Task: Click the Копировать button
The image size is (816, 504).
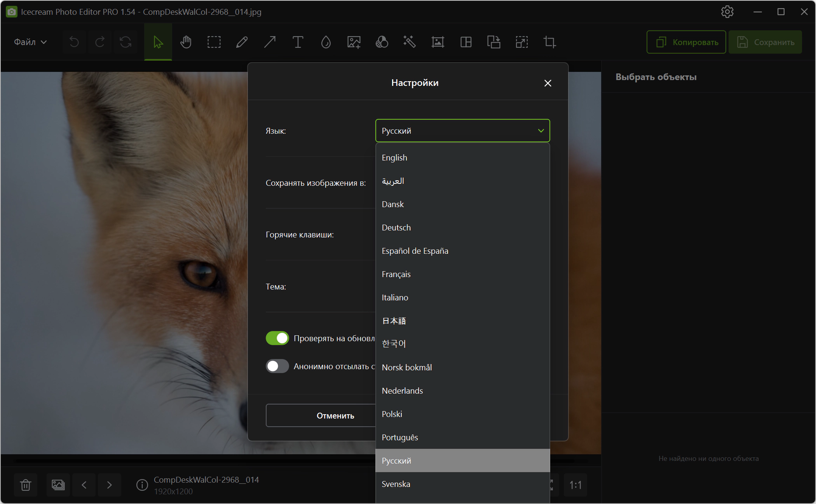Action: (x=686, y=42)
